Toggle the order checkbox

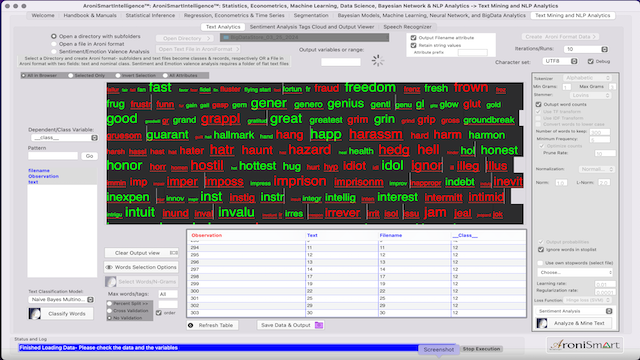click(x=159, y=313)
